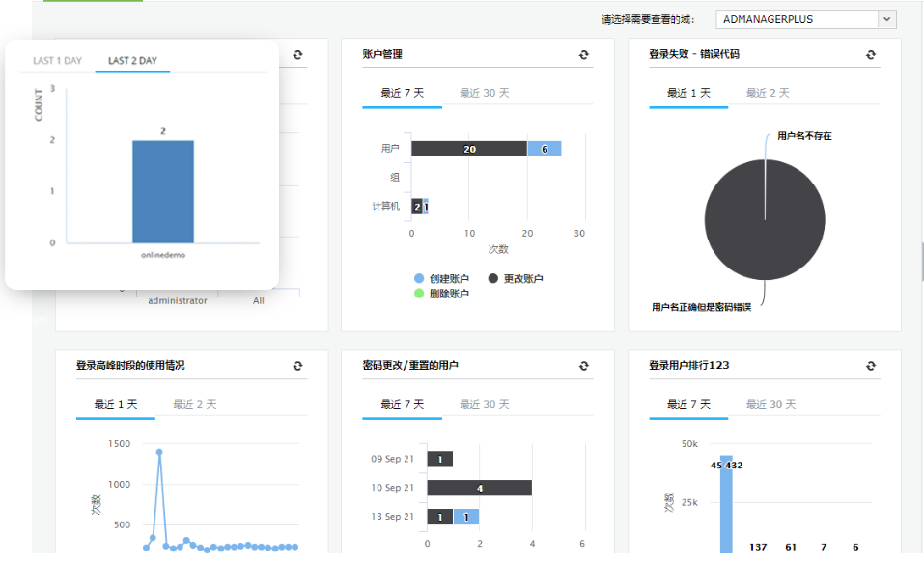Toggle 创建账户 legend item

click(441, 278)
